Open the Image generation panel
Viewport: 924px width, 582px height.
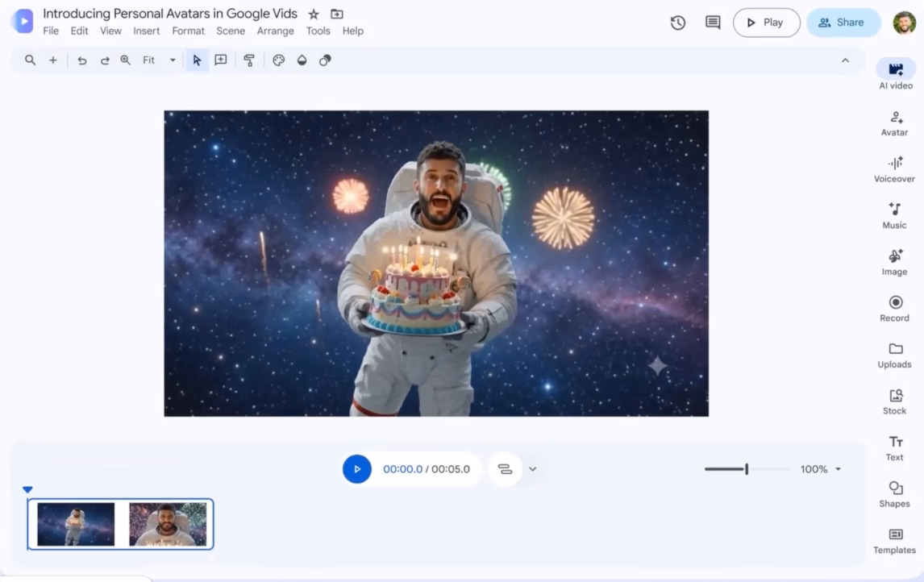(894, 263)
